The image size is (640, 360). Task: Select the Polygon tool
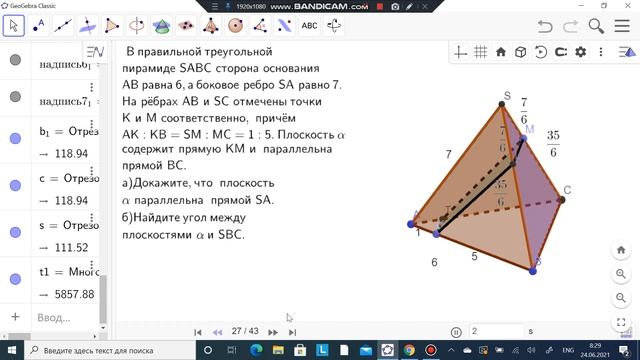[112, 26]
